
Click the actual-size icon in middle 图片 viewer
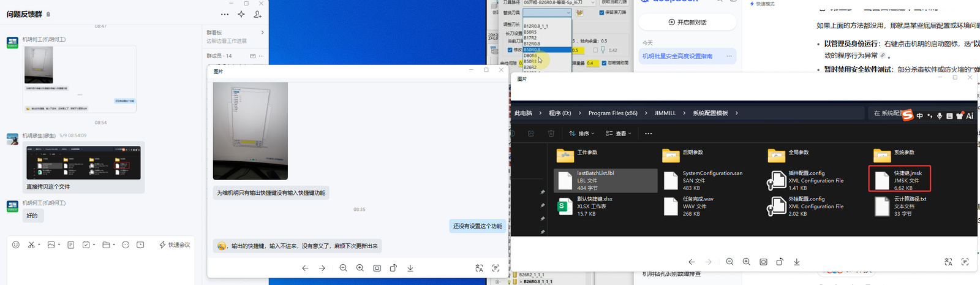[x=377, y=268]
